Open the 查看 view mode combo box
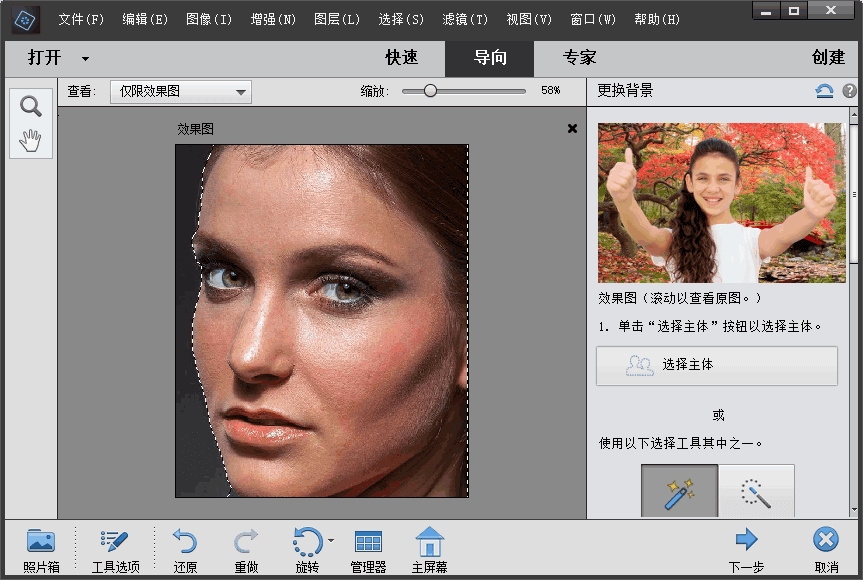Image resolution: width=863 pixels, height=580 pixels. 180,91
